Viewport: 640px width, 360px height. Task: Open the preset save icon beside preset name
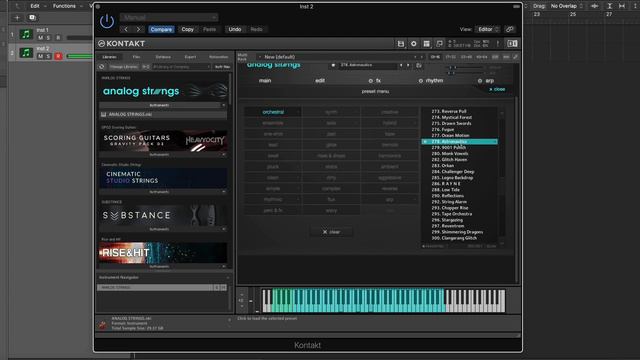[x=419, y=66]
